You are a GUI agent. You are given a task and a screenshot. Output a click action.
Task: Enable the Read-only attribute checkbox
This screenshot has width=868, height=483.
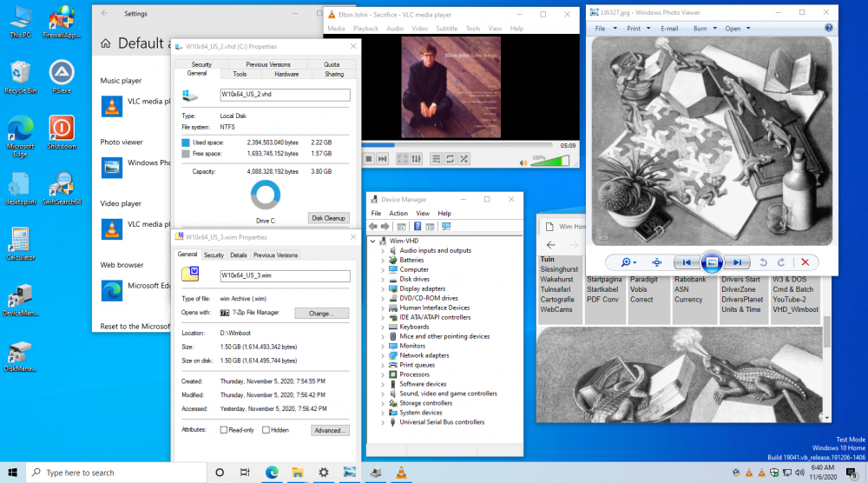(225, 430)
